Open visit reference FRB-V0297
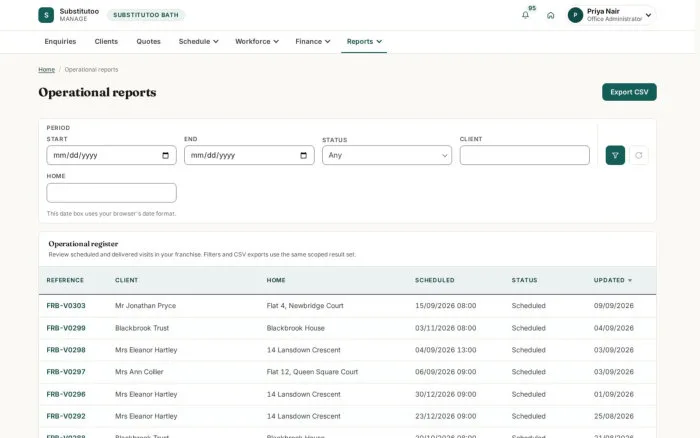700x438 pixels. pos(66,372)
